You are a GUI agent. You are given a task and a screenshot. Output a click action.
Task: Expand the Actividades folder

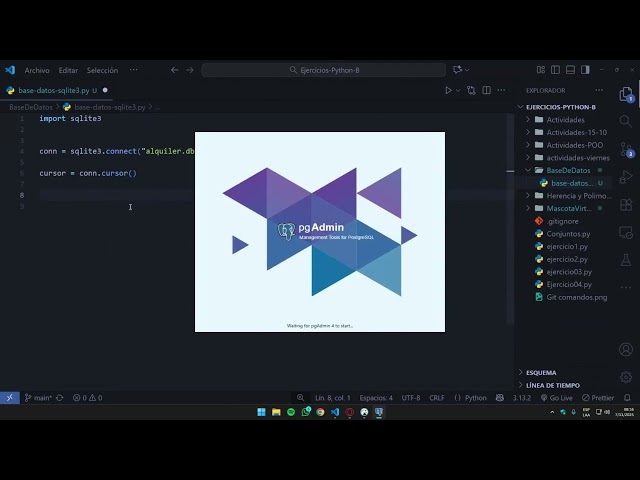pos(565,120)
